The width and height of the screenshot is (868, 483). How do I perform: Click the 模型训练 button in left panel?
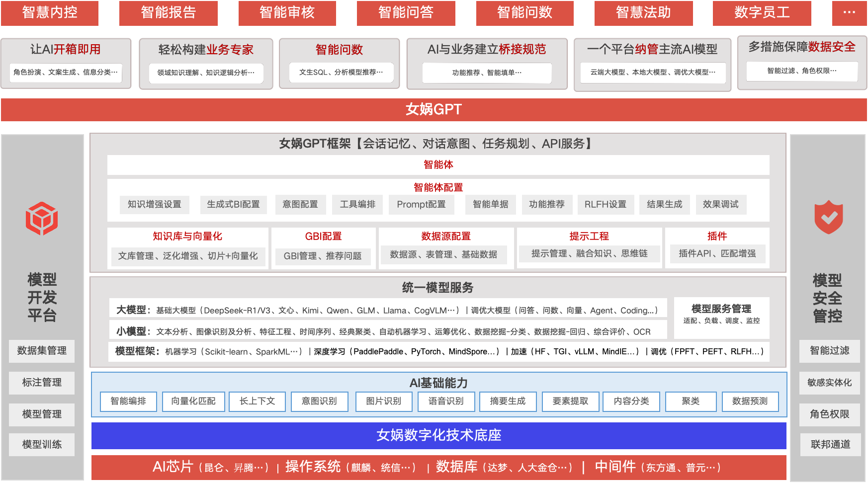[42, 444]
